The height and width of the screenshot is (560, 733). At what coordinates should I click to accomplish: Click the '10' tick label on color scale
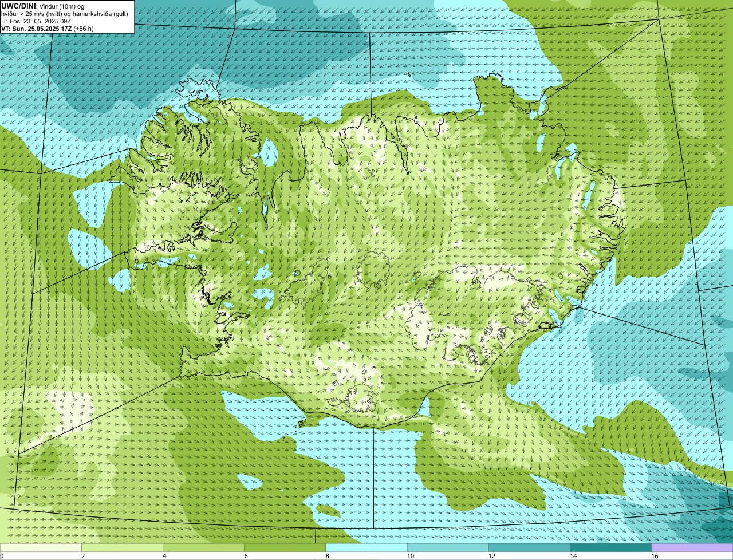coord(411,556)
